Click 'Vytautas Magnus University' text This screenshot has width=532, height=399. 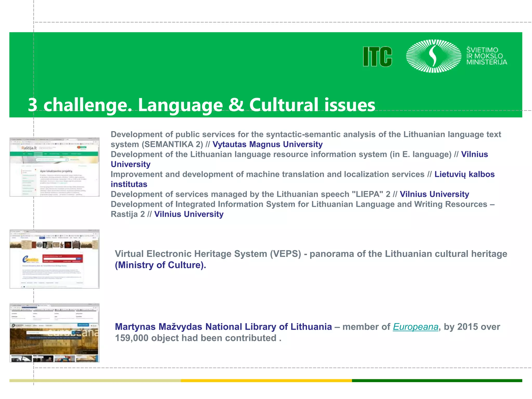(x=268, y=144)
